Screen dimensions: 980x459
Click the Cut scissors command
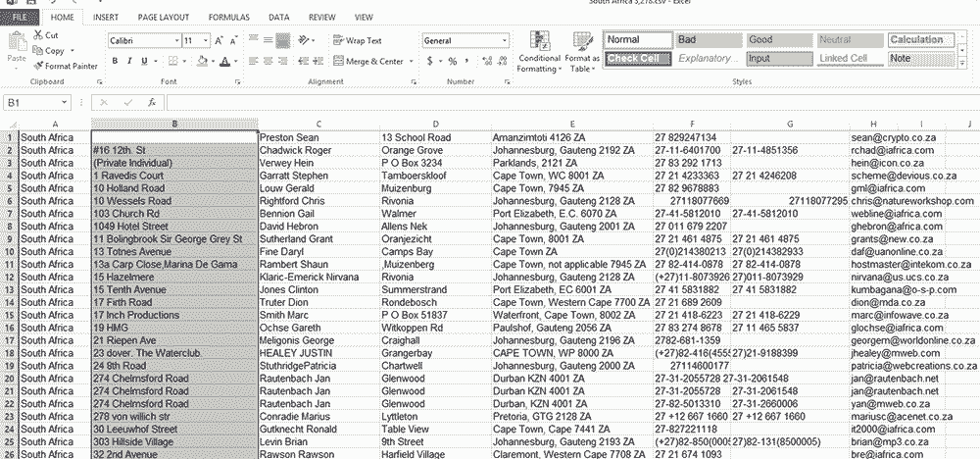(x=46, y=35)
